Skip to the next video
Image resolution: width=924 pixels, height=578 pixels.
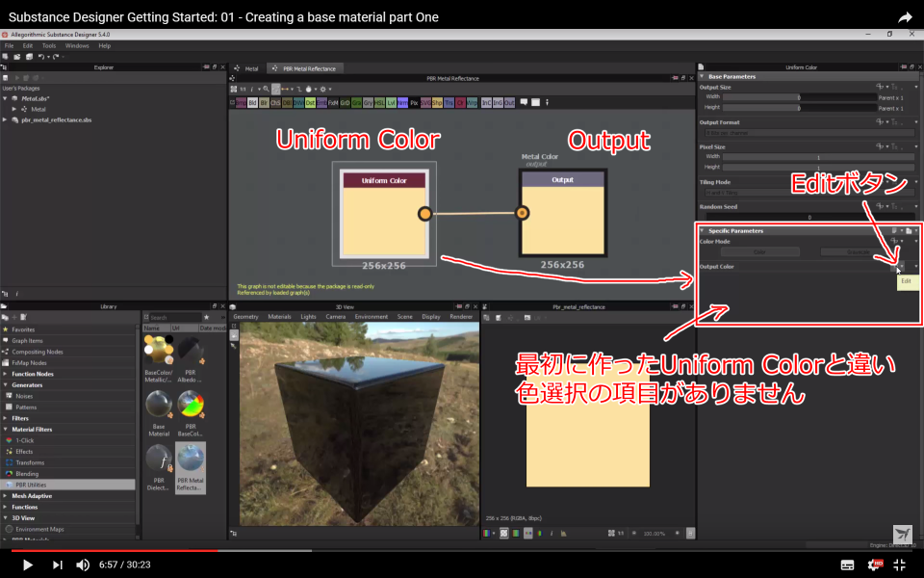click(x=57, y=565)
